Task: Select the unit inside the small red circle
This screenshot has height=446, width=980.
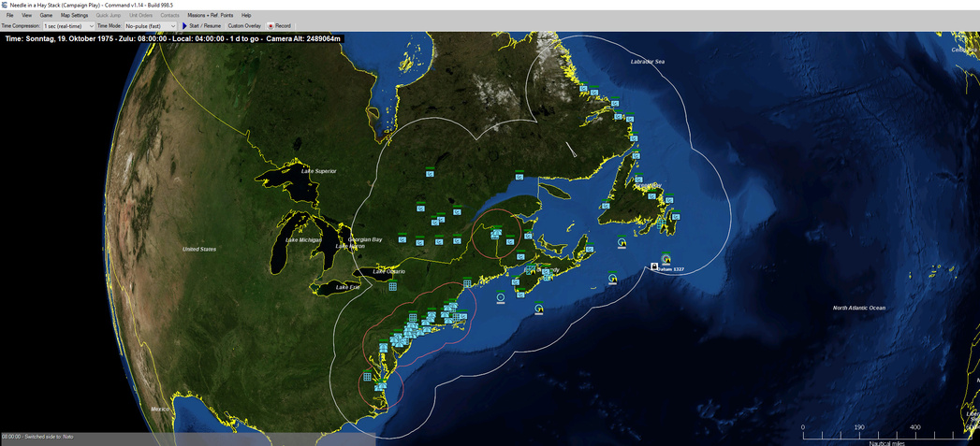Action: coord(495,234)
